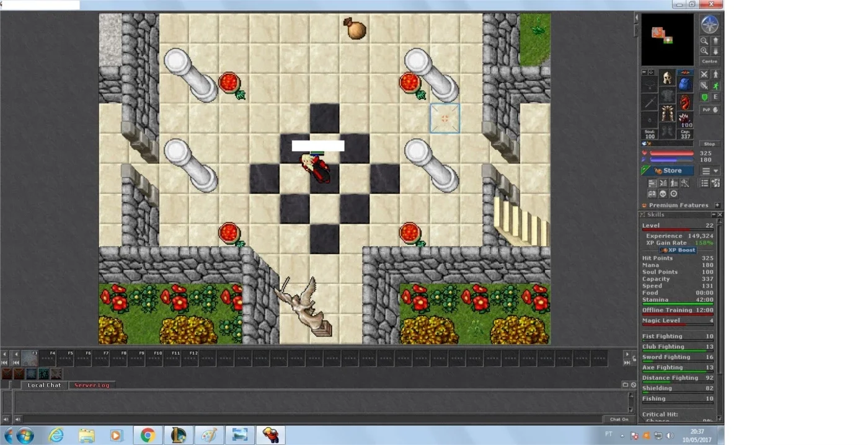The image size is (868, 445).
Task: Open the skull unjustified points icon
Action: coord(663,194)
